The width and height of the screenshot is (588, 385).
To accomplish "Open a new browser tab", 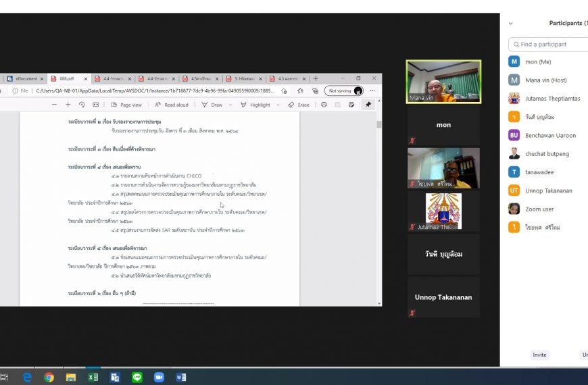I will 316,78.
